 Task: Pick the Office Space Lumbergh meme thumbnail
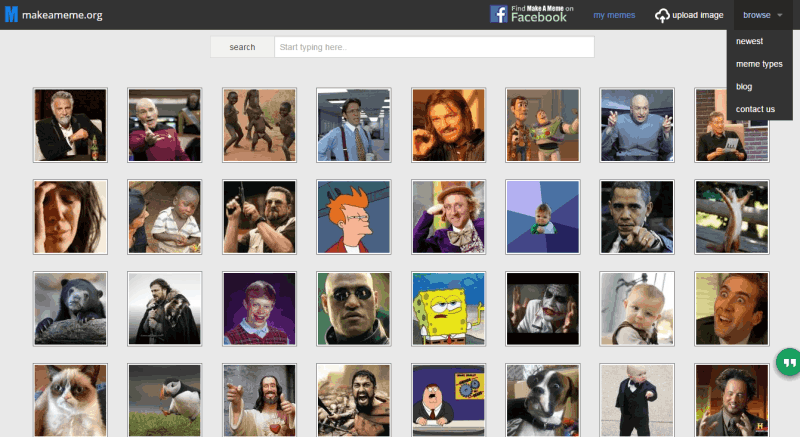[x=354, y=125]
